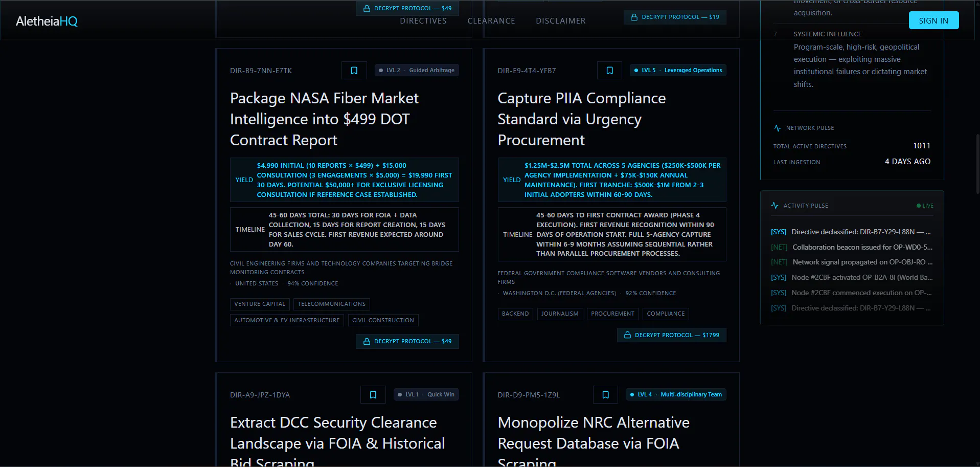Click the page vertical scrollbar
The height and width of the screenshot is (467, 980).
click(x=977, y=164)
